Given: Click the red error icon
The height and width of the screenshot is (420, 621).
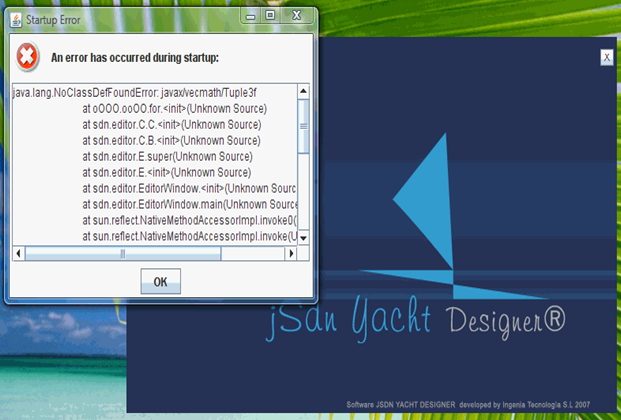Looking at the screenshot, I should (28, 57).
